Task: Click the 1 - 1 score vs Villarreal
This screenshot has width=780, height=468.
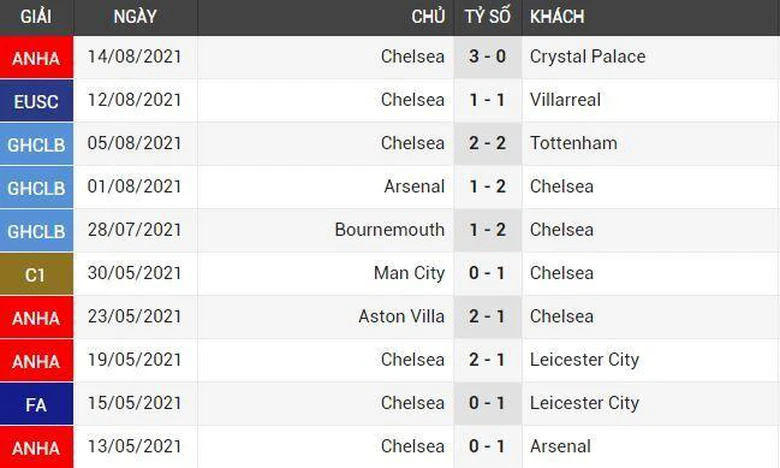Action: click(x=488, y=100)
